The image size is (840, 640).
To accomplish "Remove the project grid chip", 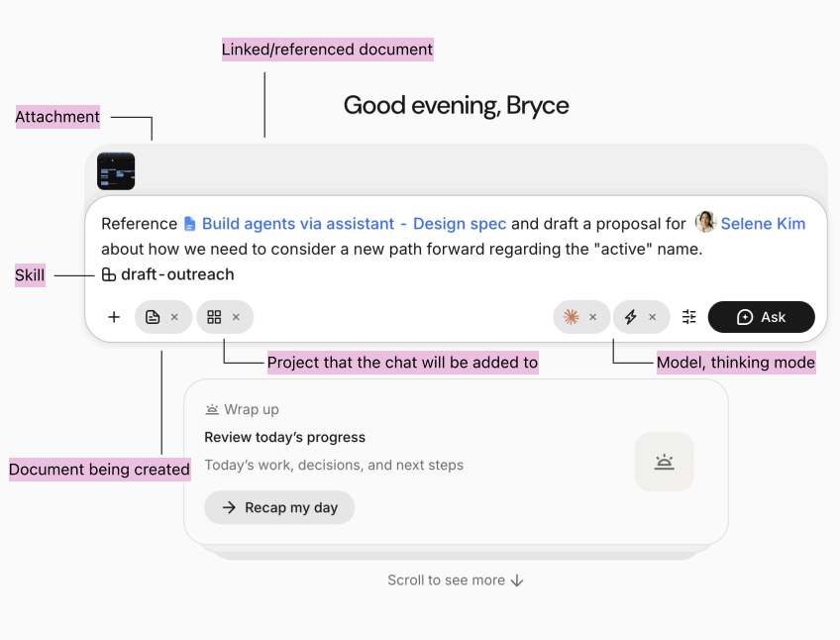I will tap(236, 317).
